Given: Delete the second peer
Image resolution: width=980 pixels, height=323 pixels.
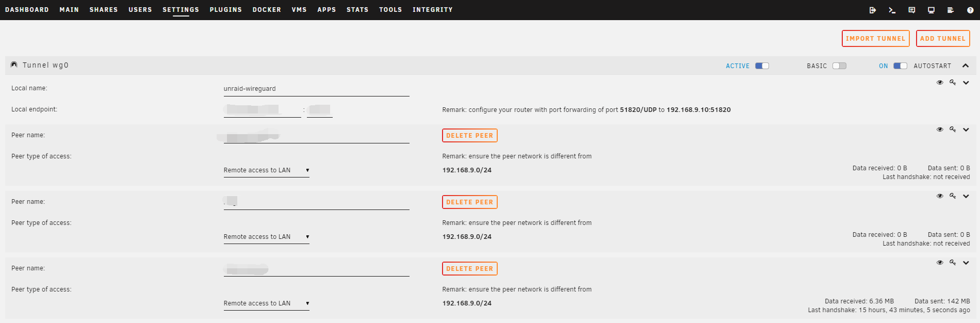Looking at the screenshot, I should pos(469,202).
